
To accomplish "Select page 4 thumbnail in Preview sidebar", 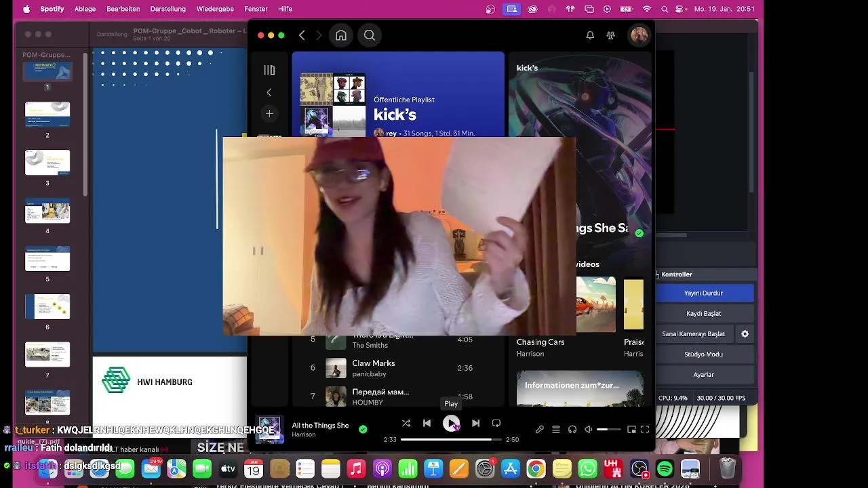I will coord(47,211).
